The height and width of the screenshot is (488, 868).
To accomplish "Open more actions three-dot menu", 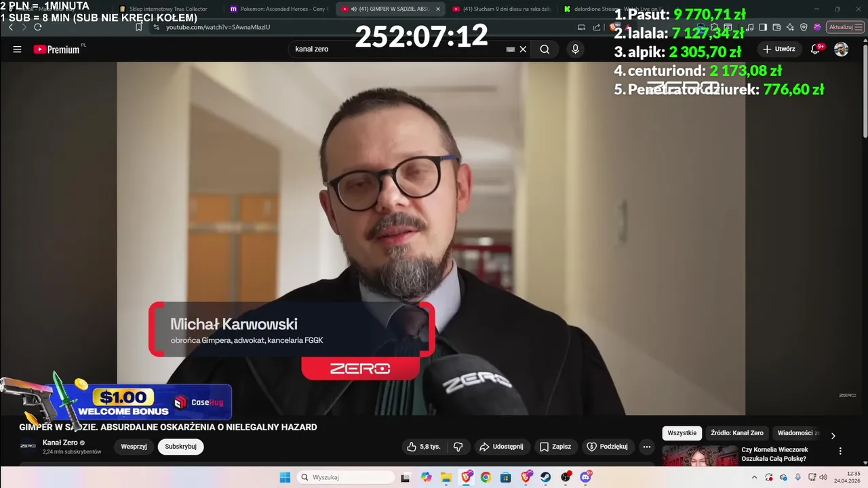I will tap(647, 447).
